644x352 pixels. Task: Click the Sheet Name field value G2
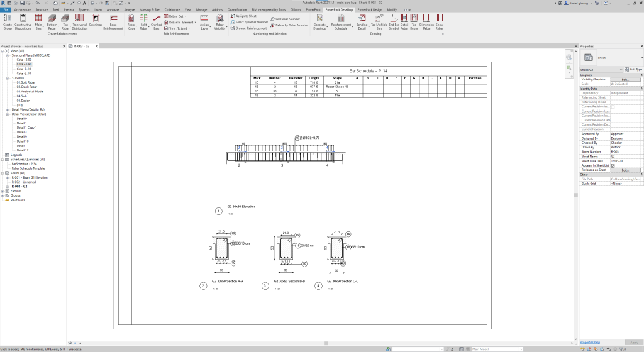coord(626,157)
